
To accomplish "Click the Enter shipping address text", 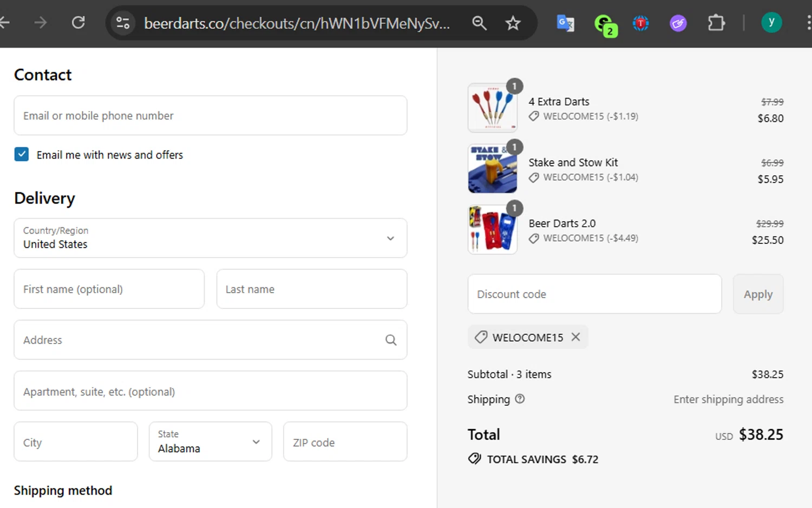I will click(x=728, y=399).
